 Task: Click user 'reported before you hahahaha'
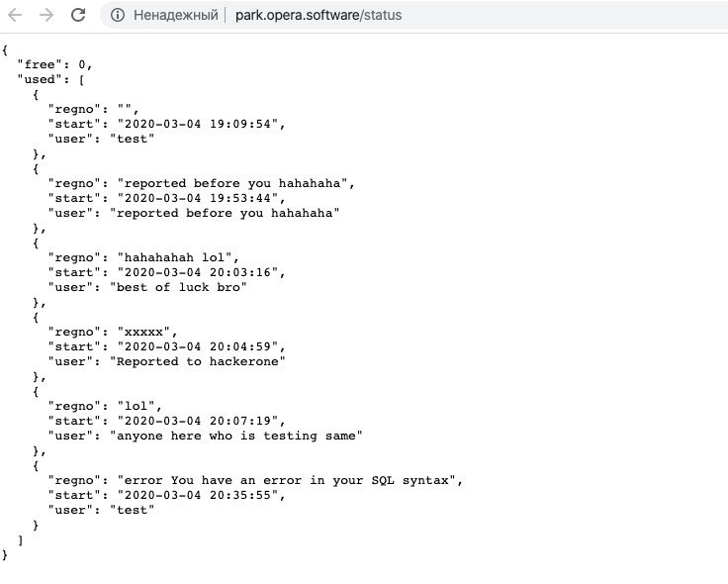tap(225, 213)
